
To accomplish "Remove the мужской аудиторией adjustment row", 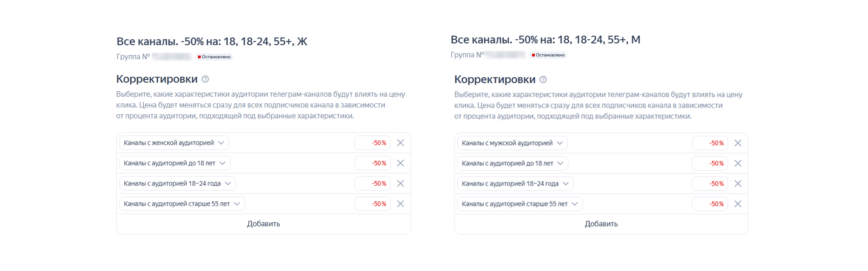I will (738, 143).
